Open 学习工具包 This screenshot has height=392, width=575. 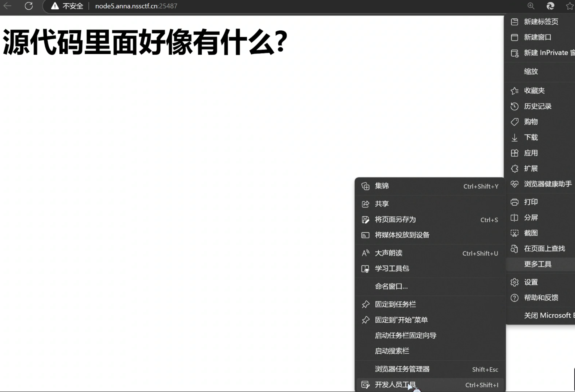tap(430, 269)
